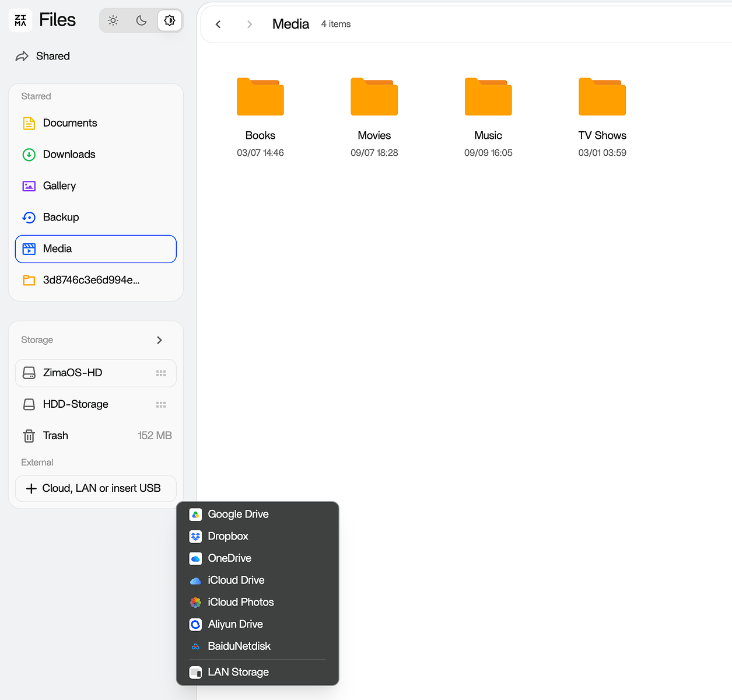Choose OneDrive from the menu
The height and width of the screenshot is (700, 732).
pyautogui.click(x=258, y=559)
